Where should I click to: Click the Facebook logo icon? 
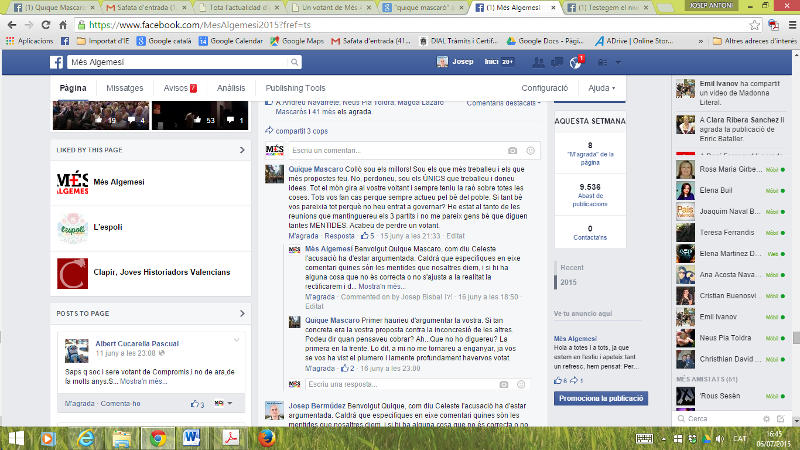(57, 63)
